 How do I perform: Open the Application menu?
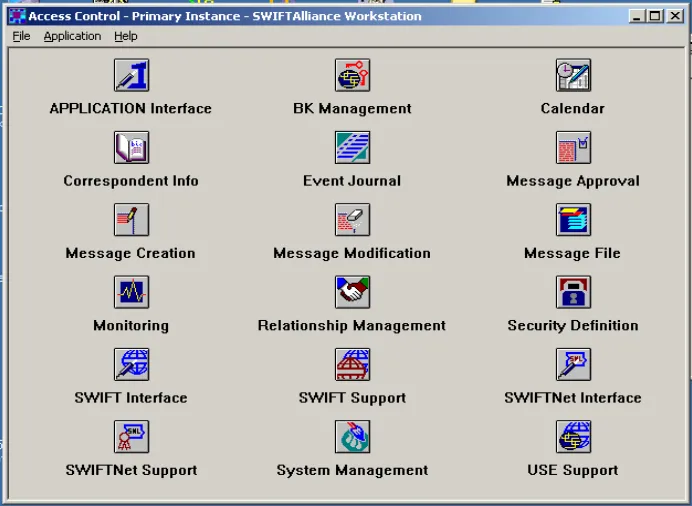coord(72,36)
